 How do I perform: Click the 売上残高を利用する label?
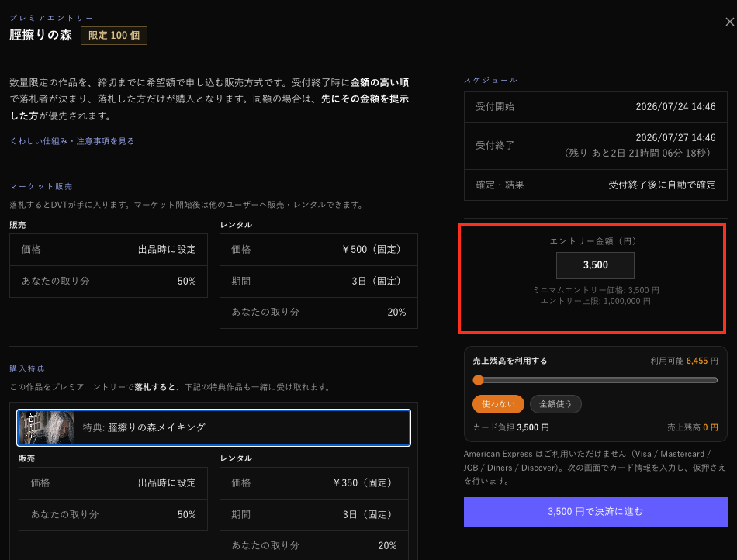pos(510,361)
